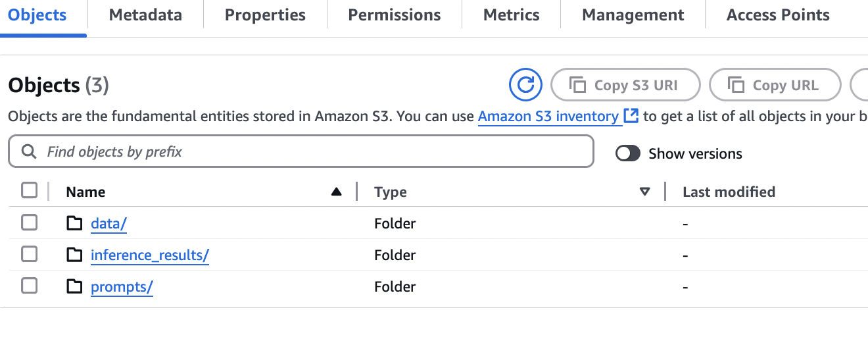Click the folder icon beside prompts/
Image resolution: width=868 pixels, height=345 pixels.
[x=75, y=286]
